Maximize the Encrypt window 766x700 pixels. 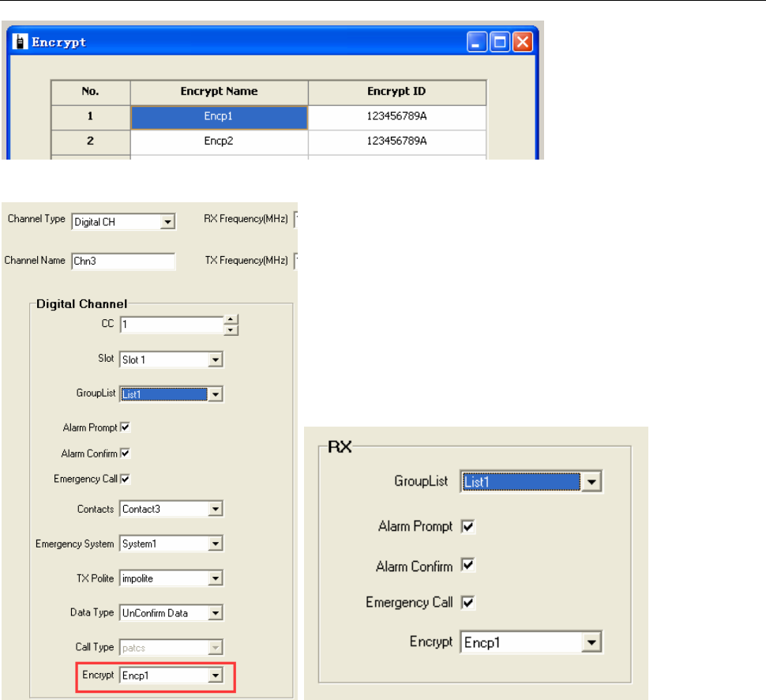point(500,42)
